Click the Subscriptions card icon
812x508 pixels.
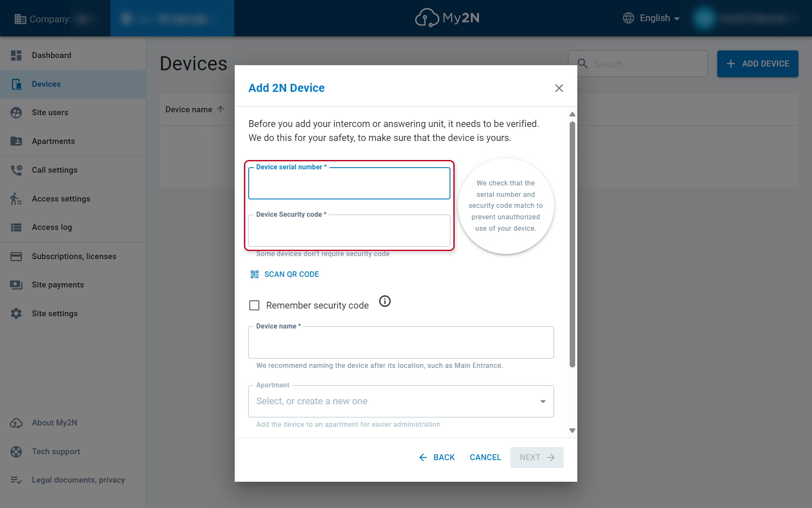coord(16,256)
